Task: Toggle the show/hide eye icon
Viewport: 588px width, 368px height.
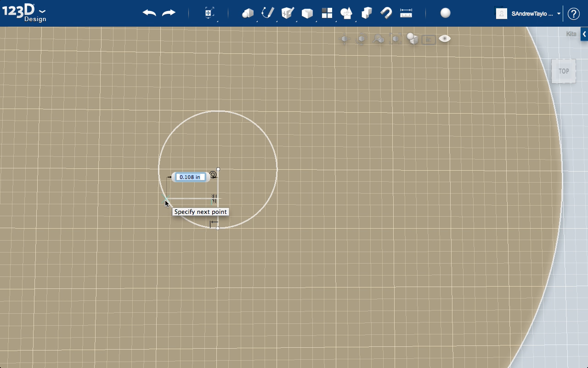Action: click(445, 39)
